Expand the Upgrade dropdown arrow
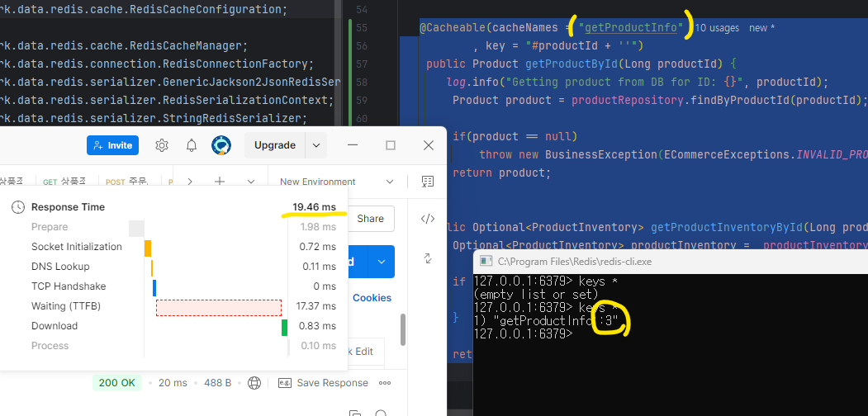 tap(316, 145)
